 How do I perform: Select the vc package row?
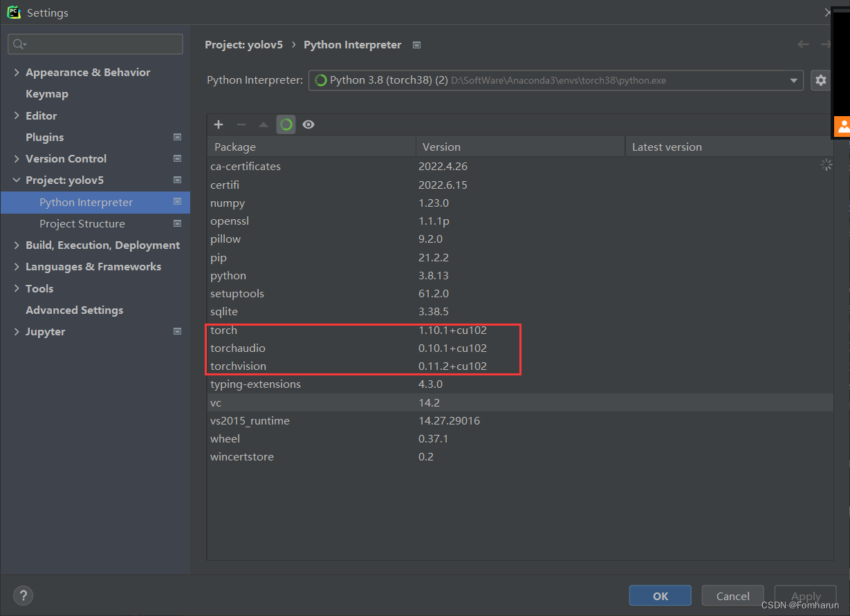tap(520, 402)
